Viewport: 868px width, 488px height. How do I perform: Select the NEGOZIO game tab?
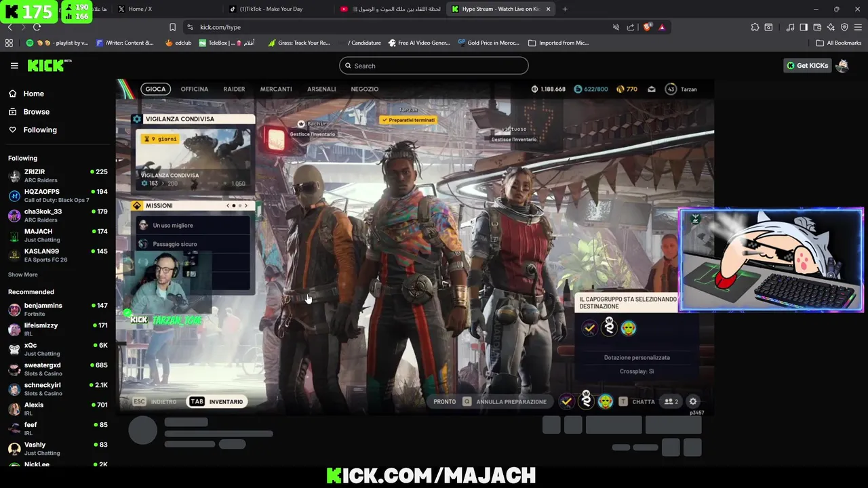point(365,89)
